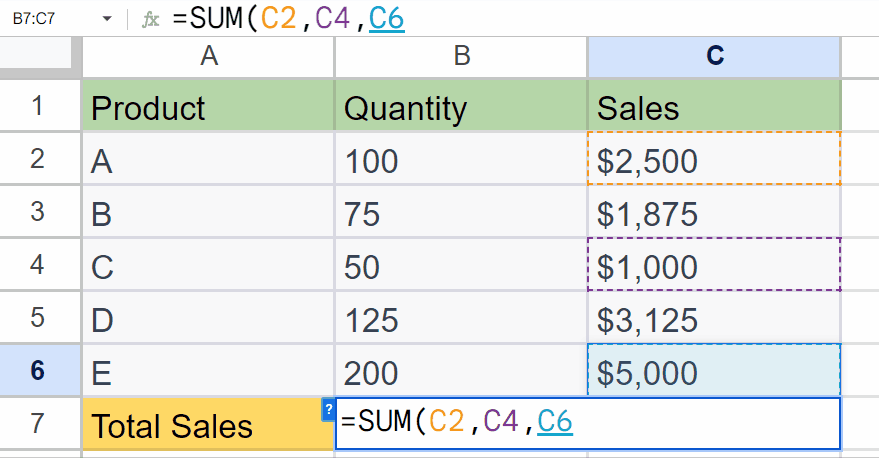Viewport: 879px width, 458px height.
Task: Select the yellow Total Sales cell
Action: pyautogui.click(x=209, y=424)
